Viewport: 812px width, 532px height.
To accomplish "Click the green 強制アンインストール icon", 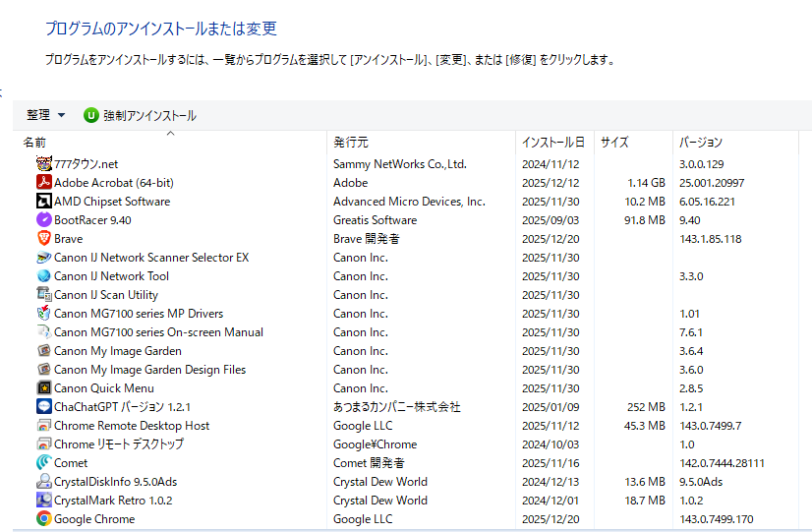I will tap(91, 115).
